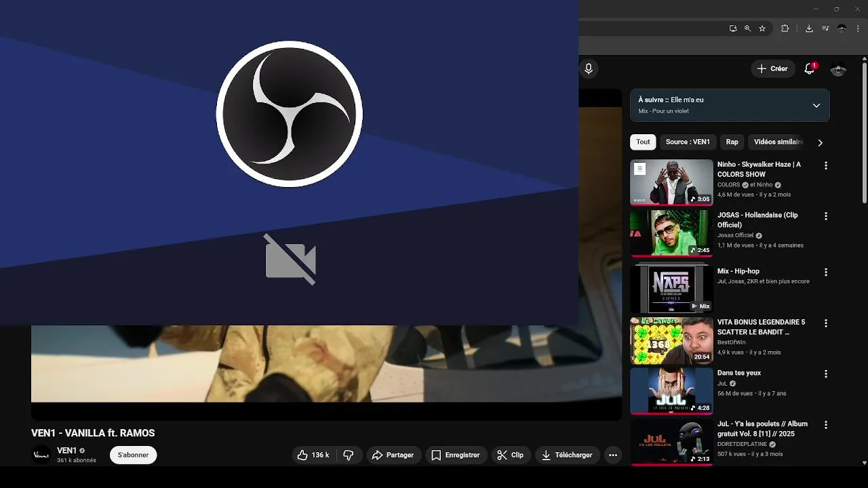The height and width of the screenshot is (488, 868).
Task: Click the VEN1 channel avatar
Action: (x=41, y=455)
